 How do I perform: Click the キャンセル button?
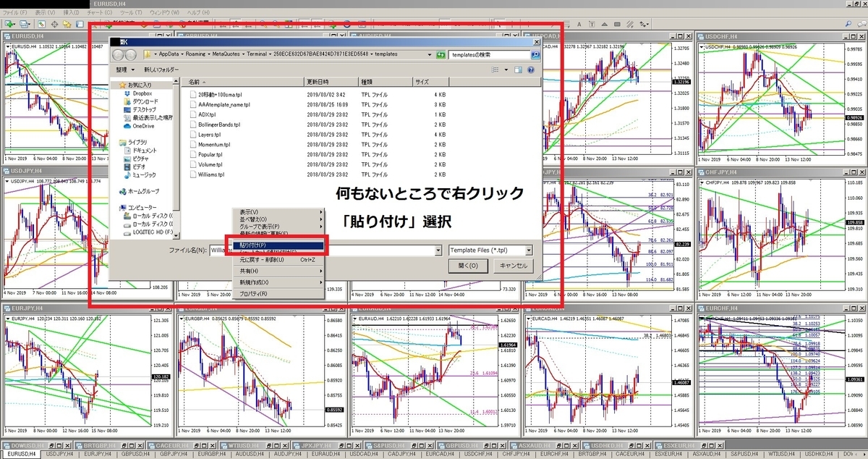pos(512,266)
